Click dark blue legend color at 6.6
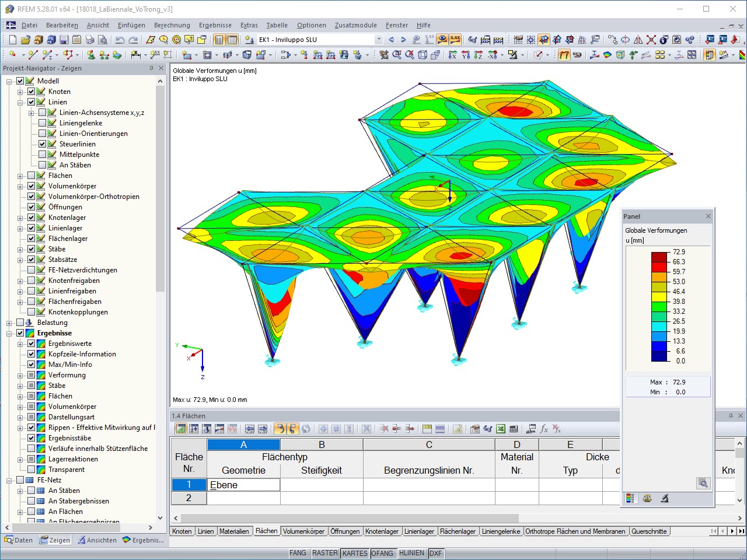 659,356
